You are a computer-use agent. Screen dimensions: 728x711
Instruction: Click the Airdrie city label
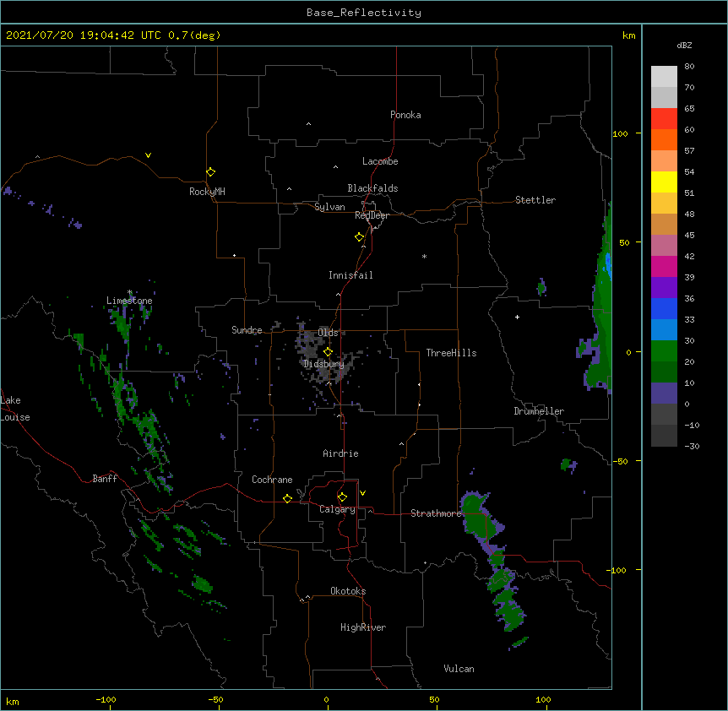(340, 453)
